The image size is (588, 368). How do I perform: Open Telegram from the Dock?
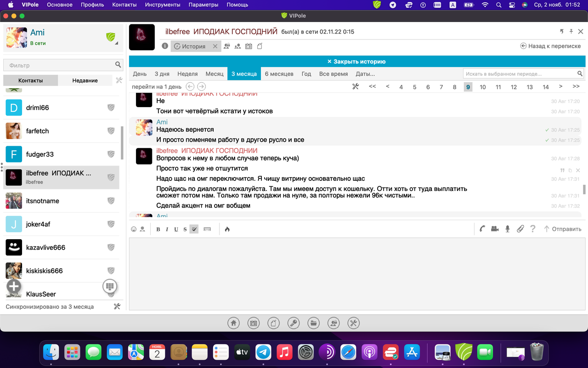click(263, 352)
